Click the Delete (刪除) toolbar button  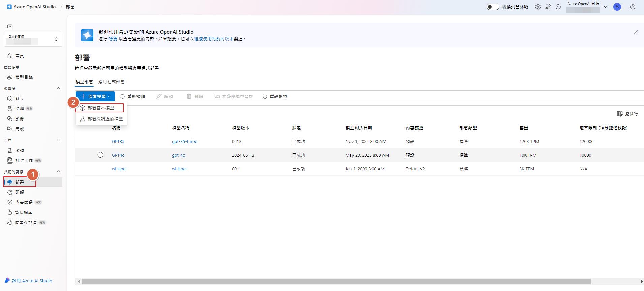[x=195, y=96]
